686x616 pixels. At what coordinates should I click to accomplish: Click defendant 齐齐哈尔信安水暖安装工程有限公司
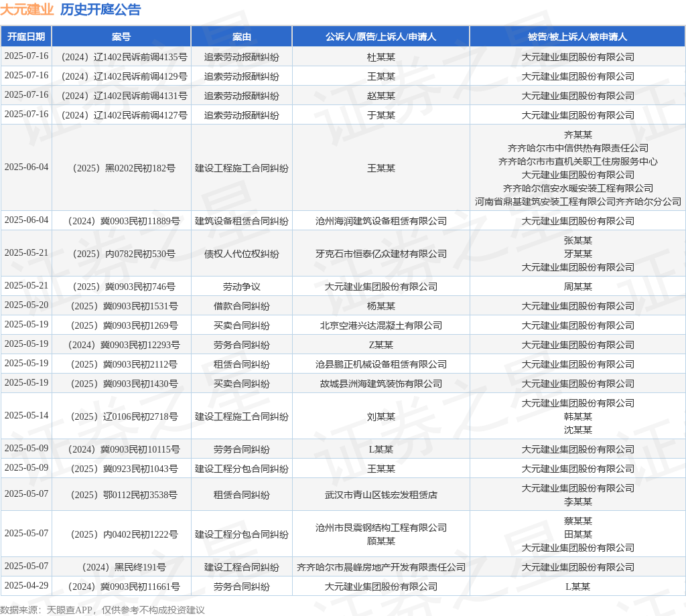[x=578, y=188]
